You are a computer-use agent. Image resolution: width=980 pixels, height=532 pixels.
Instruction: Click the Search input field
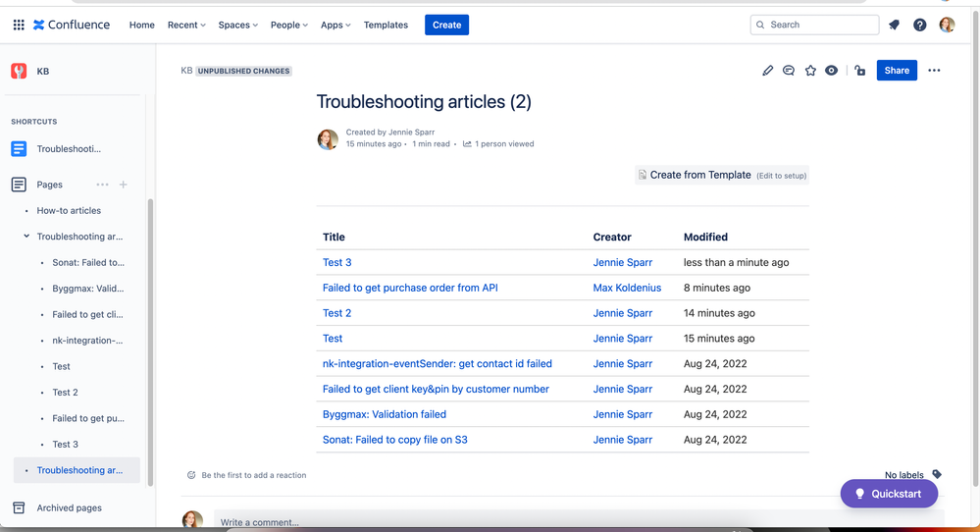(814, 25)
